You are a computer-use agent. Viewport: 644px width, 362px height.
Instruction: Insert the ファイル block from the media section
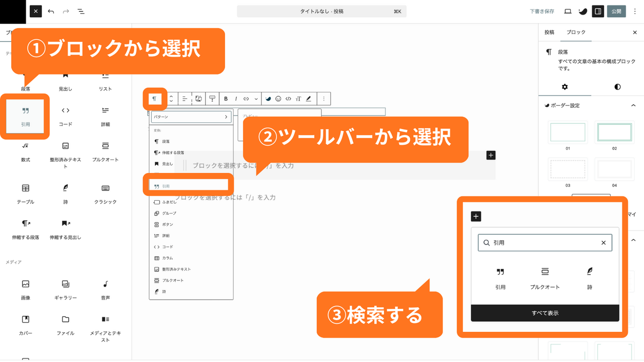[65, 325]
